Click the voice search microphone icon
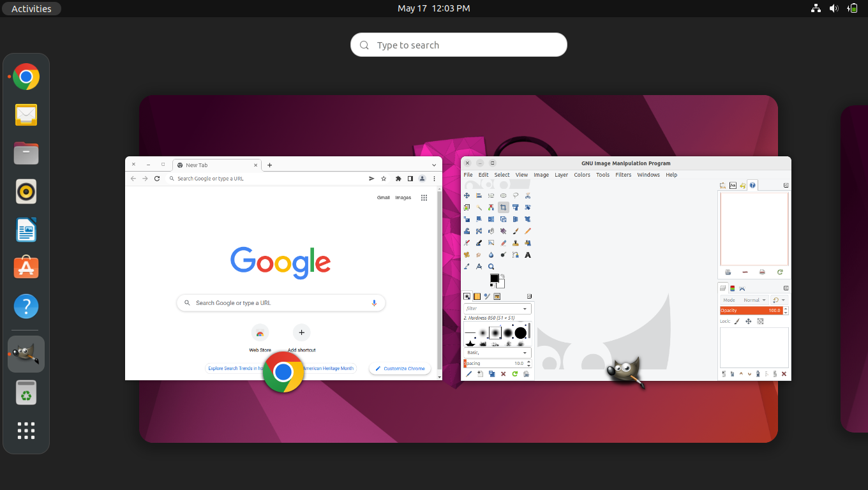 374,303
